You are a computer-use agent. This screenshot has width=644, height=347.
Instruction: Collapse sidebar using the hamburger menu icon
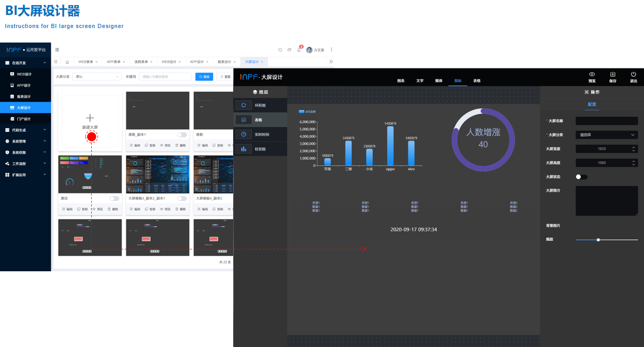[57, 50]
